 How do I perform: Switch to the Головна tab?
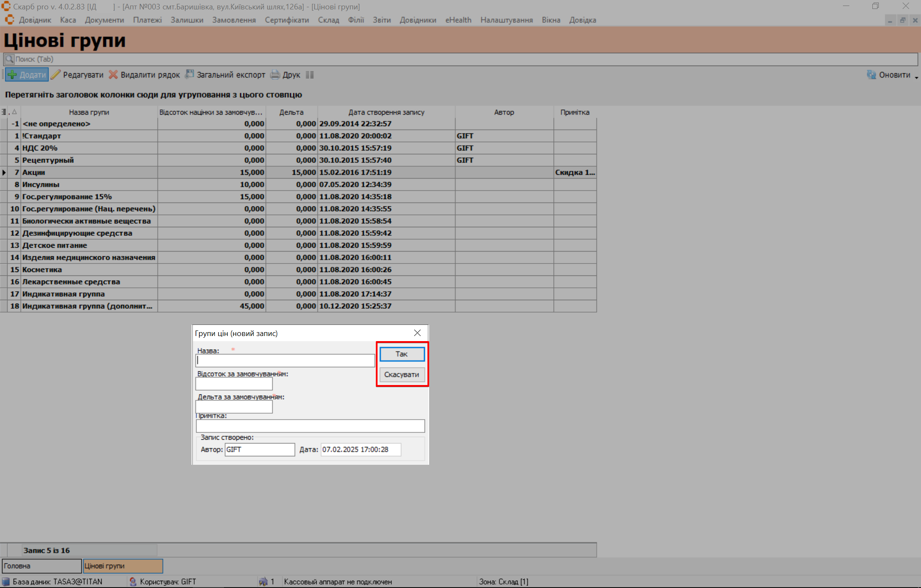coord(41,566)
